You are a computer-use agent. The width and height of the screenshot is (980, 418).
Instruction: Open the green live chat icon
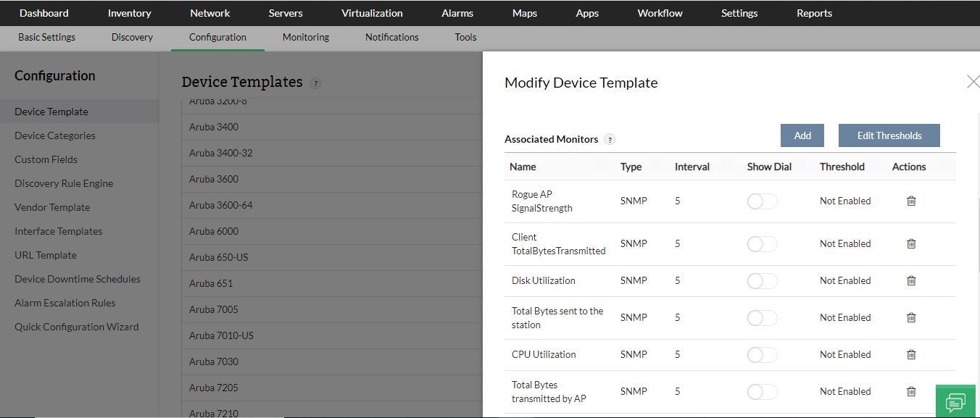(955, 401)
